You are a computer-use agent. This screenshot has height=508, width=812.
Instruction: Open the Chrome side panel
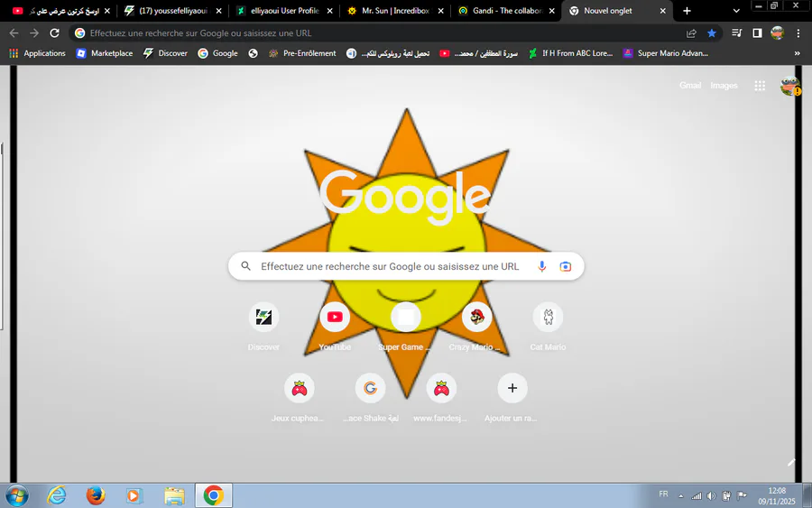click(x=757, y=33)
